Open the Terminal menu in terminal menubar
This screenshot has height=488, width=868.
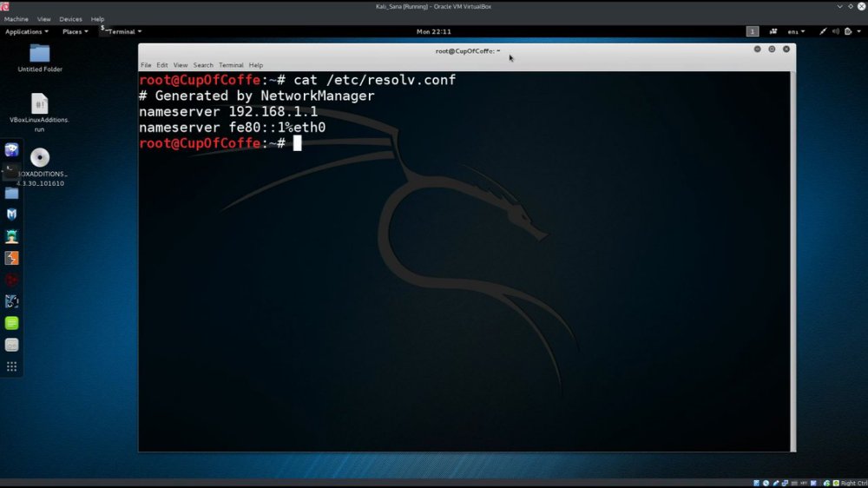click(x=231, y=65)
